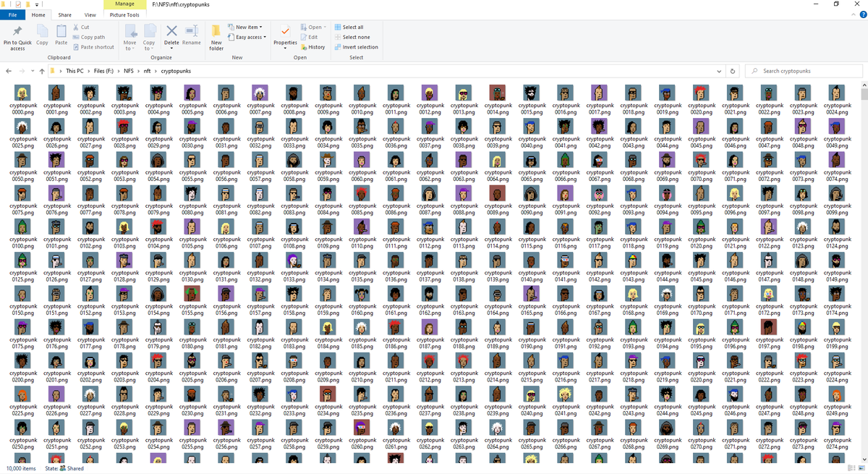Image resolution: width=868 pixels, height=474 pixels.
Task: Go up one folder level
Action: tap(42, 71)
